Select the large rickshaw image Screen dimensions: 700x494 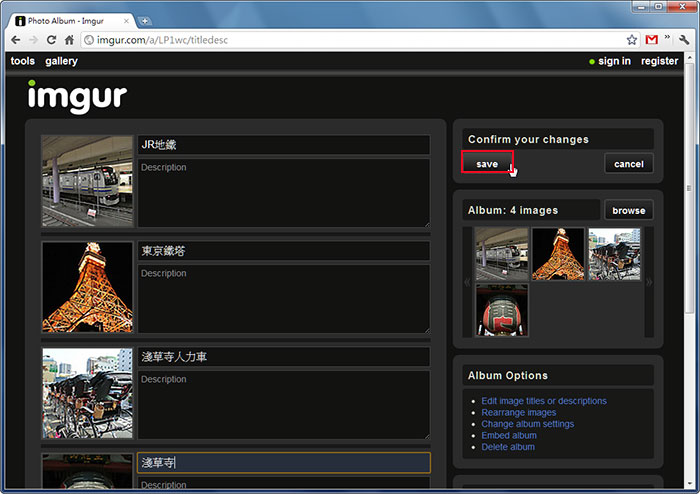click(88, 393)
